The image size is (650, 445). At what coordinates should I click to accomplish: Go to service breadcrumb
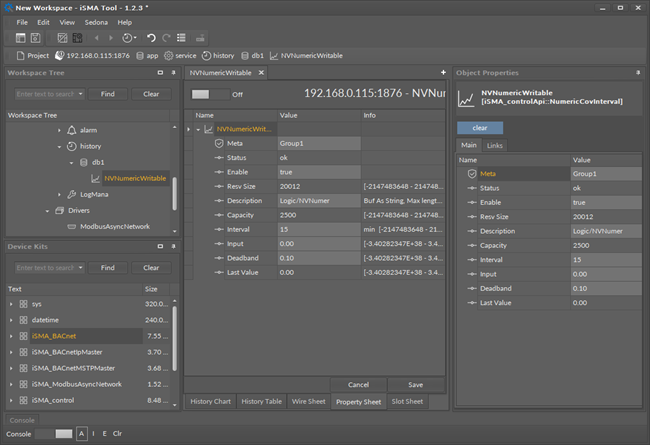click(180, 56)
